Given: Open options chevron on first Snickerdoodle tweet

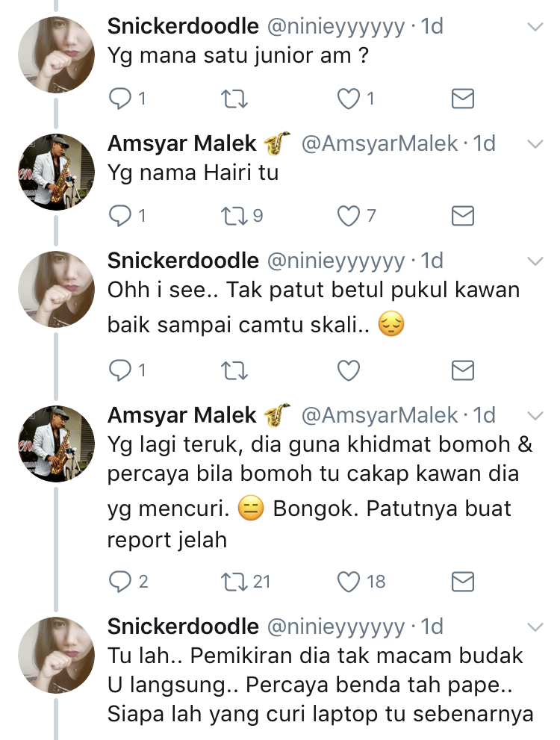Looking at the screenshot, I should (x=535, y=27).
